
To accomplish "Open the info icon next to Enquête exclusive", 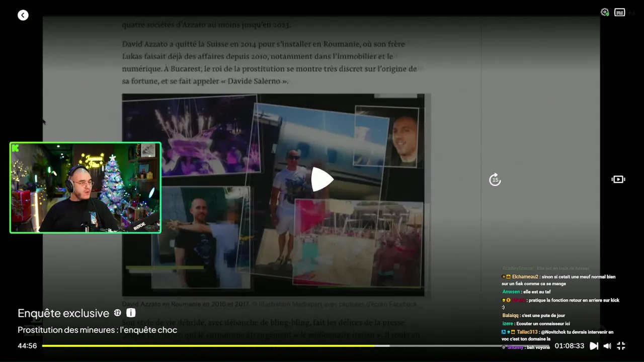I will tap(131, 313).
